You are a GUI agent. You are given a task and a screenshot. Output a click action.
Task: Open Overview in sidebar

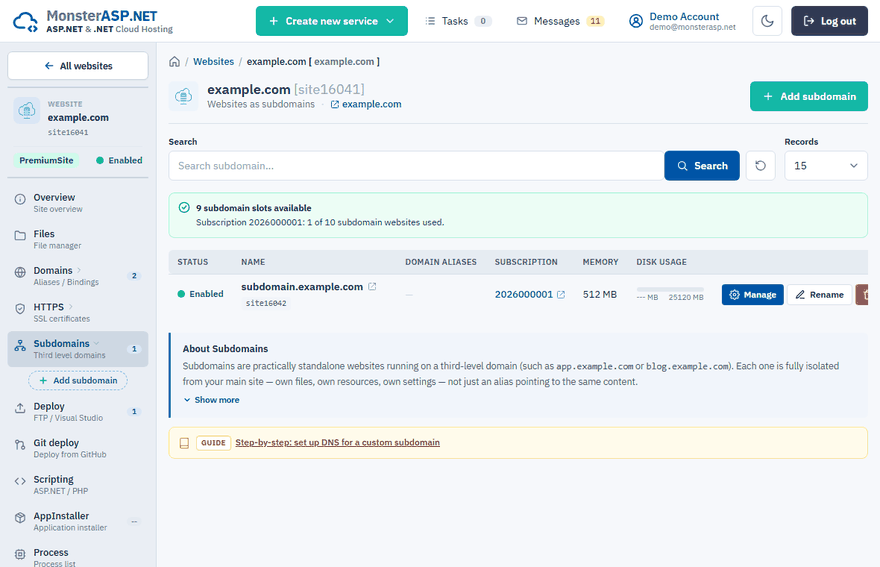click(x=78, y=203)
